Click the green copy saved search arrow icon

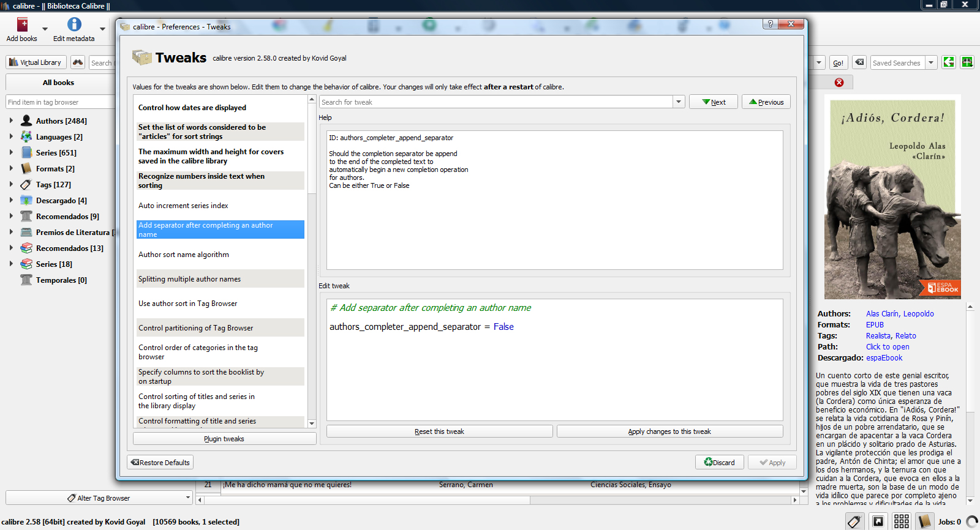tap(949, 62)
